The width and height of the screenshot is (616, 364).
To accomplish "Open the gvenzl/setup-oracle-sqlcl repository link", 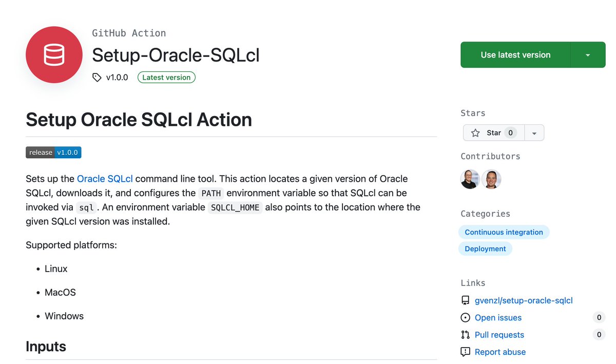I will 524,300.
